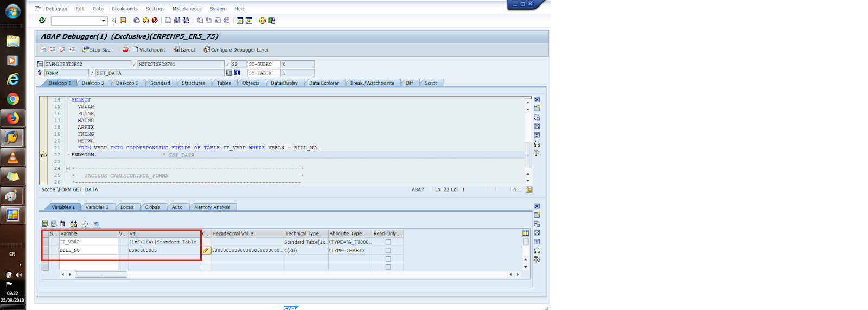Open Chrome from the Windows taskbar
This screenshot has height=310, width=868.
point(12,99)
